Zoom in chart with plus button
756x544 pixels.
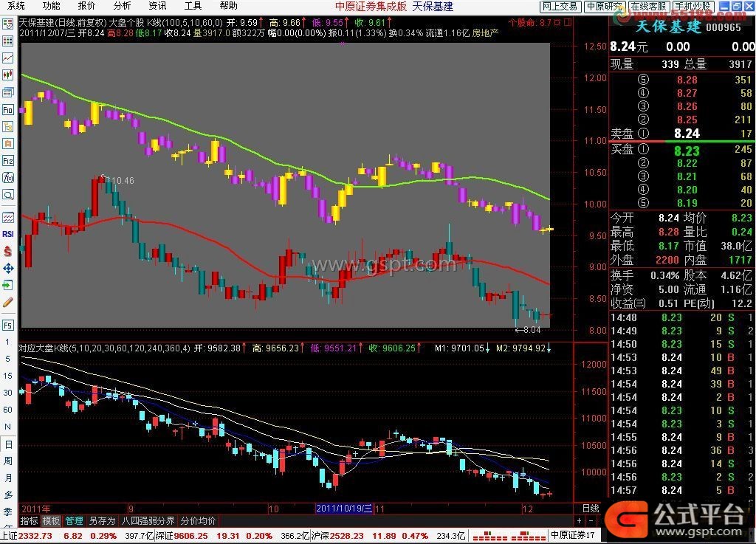tap(579, 521)
